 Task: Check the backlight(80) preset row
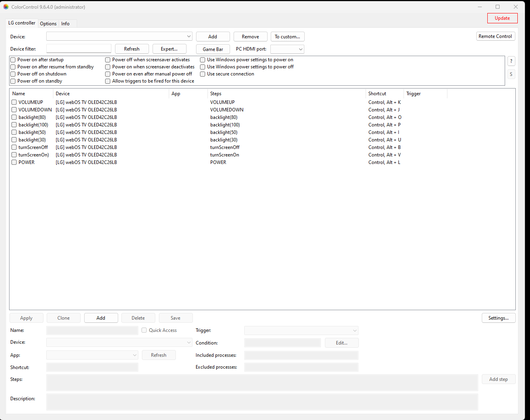[x=14, y=117]
